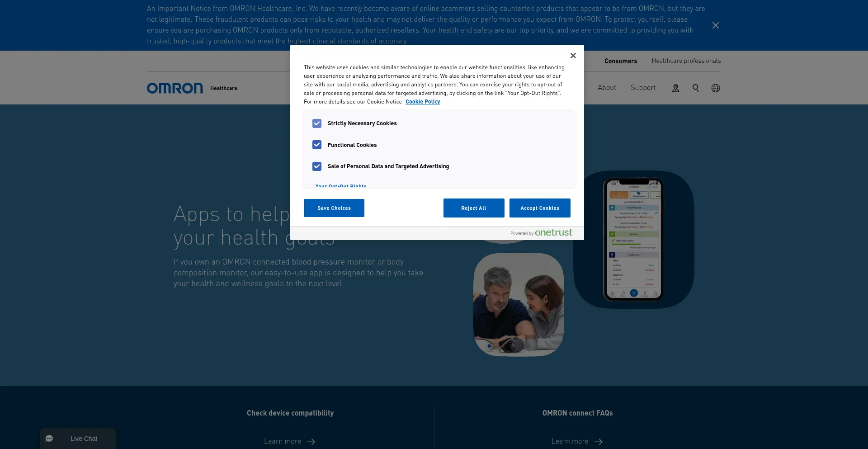Image resolution: width=868 pixels, height=449 pixels.
Task: Open the About menu
Action: (x=607, y=88)
